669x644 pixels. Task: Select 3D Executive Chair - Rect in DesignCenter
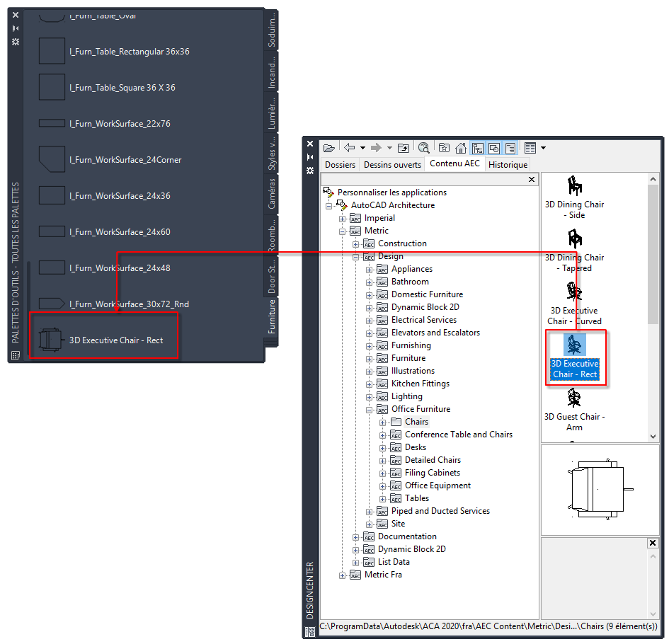pos(575,357)
